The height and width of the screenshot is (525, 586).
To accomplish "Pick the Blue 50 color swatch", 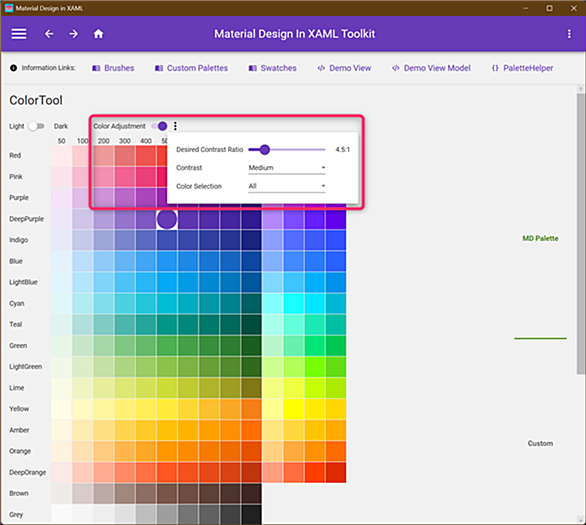I will tap(62, 262).
